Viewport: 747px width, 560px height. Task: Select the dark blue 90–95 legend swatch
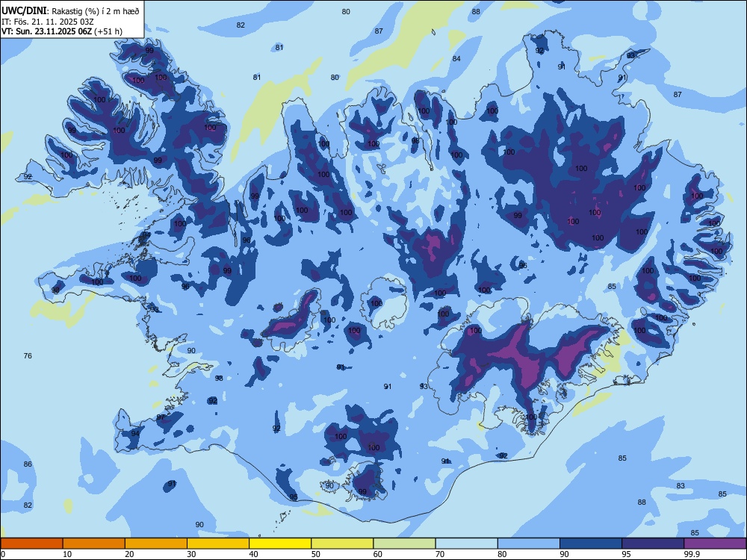pos(591,544)
